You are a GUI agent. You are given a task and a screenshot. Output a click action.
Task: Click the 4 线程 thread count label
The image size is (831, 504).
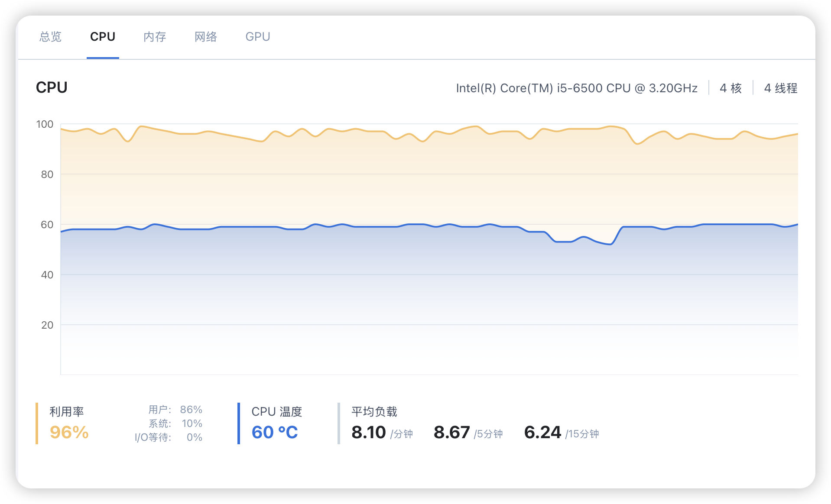(781, 88)
